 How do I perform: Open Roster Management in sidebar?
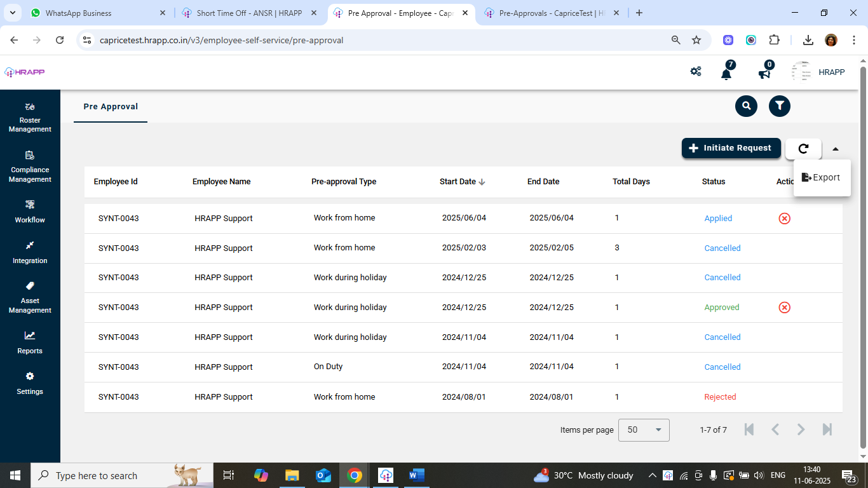coord(30,117)
